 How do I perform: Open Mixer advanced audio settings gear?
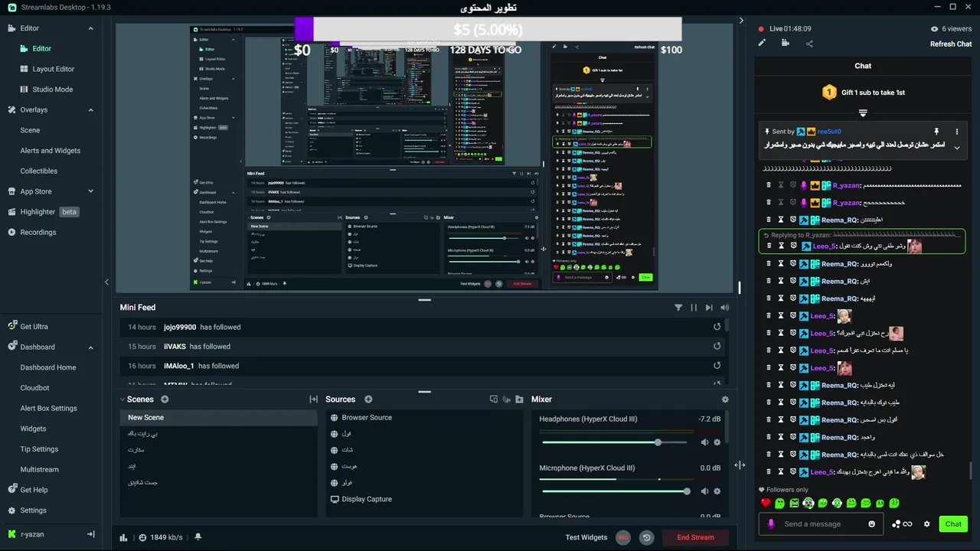725,399
